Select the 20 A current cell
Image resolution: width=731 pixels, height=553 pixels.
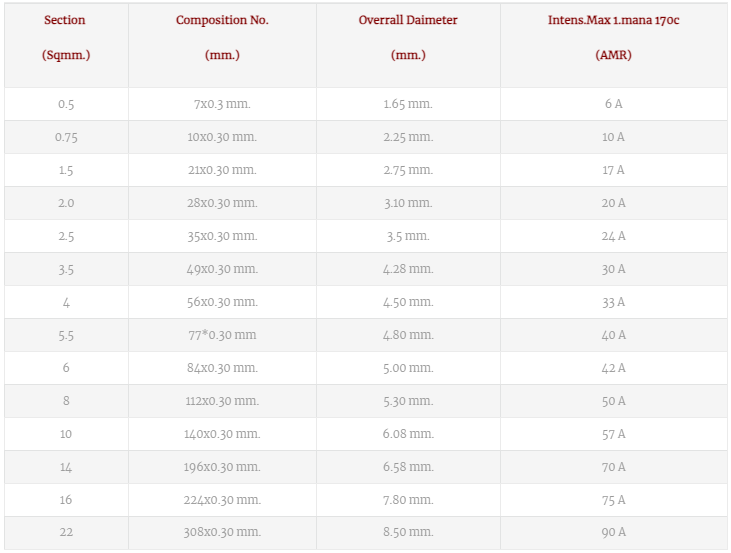(614, 203)
